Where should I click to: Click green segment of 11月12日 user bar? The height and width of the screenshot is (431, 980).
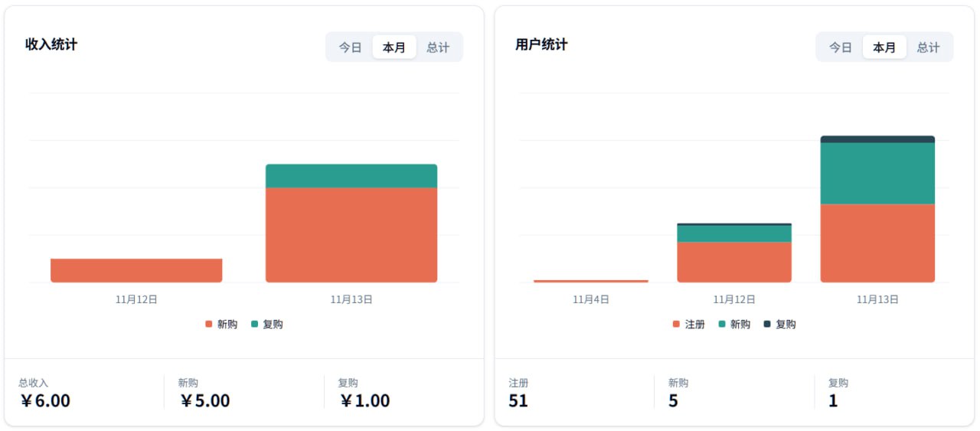coord(734,233)
